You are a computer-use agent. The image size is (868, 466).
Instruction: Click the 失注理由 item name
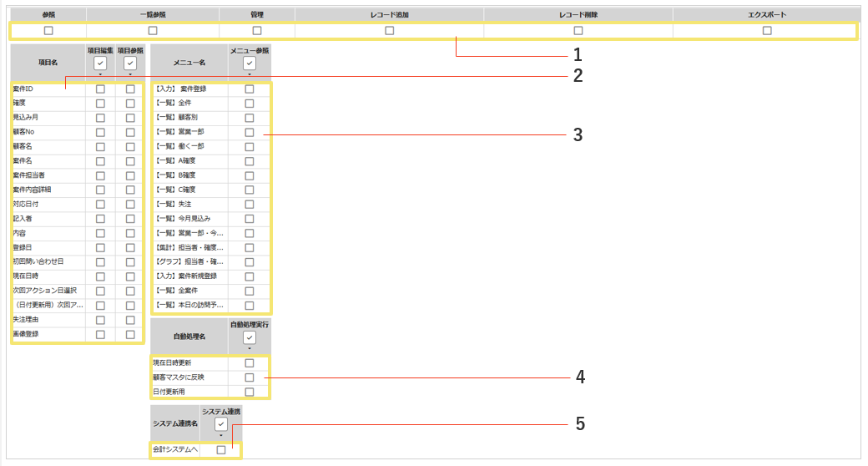(26, 320)
